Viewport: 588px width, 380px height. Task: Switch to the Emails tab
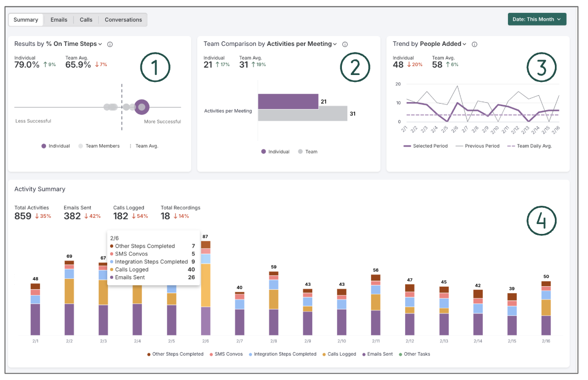click(59, 20)
